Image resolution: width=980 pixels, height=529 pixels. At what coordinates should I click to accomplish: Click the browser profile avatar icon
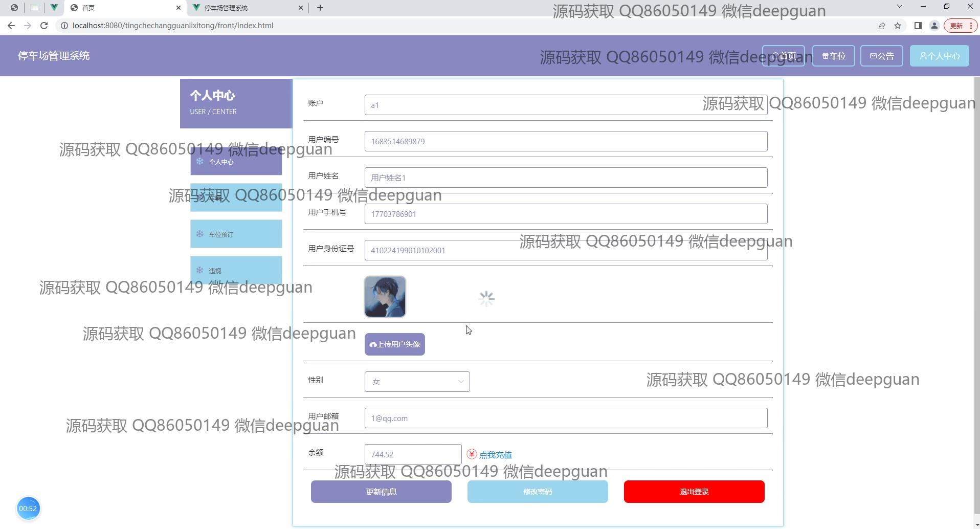point(934,26)
